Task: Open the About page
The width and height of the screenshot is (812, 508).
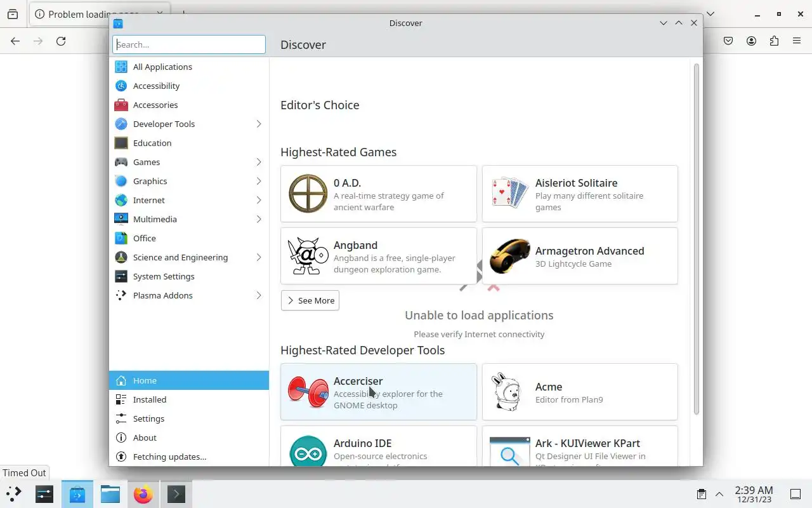Action: (x=189, y=438)
